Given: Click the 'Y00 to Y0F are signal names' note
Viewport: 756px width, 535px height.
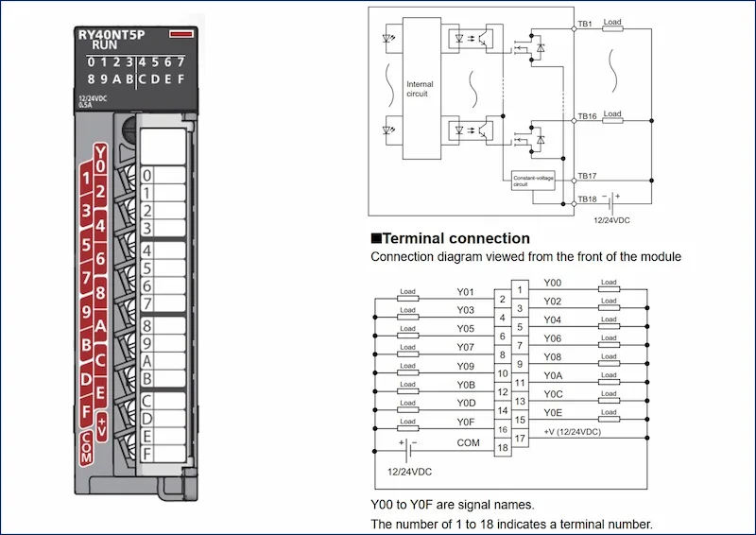Looking at the screenshot, I should coord(453,505).
